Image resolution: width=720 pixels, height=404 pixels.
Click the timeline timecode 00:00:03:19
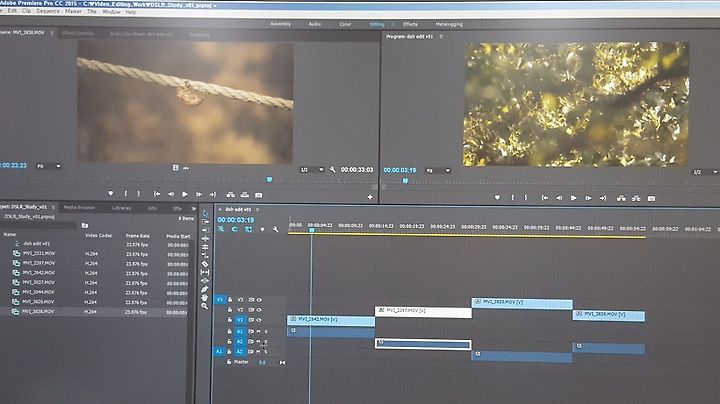coord(236,220)
